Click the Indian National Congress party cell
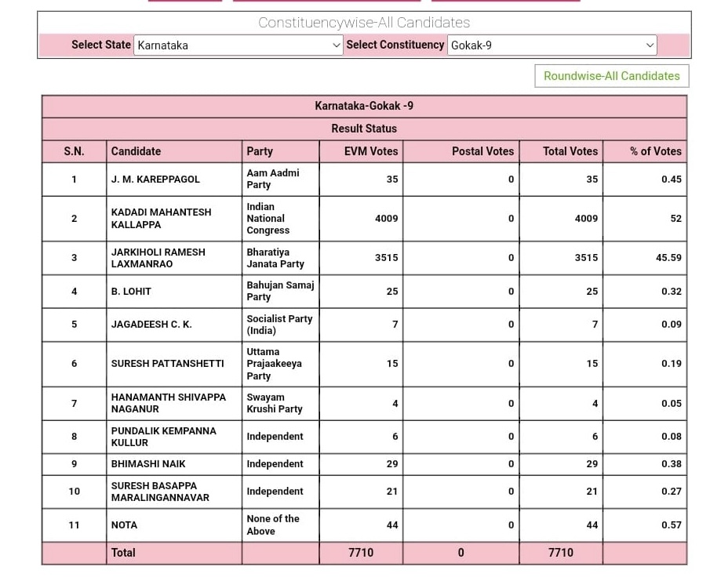Viewport: 721px width, 588px height. coord(268,219)
